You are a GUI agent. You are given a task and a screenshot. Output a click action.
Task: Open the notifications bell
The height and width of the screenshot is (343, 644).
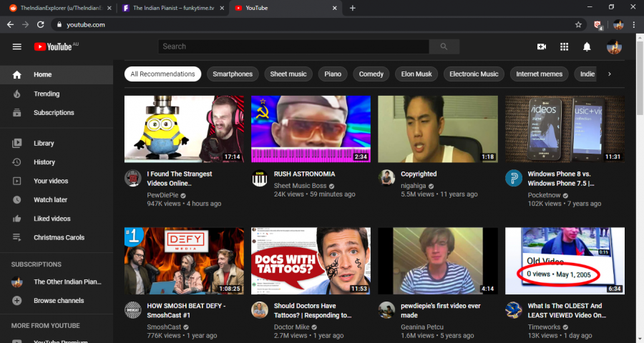click(x=587, y=46)
